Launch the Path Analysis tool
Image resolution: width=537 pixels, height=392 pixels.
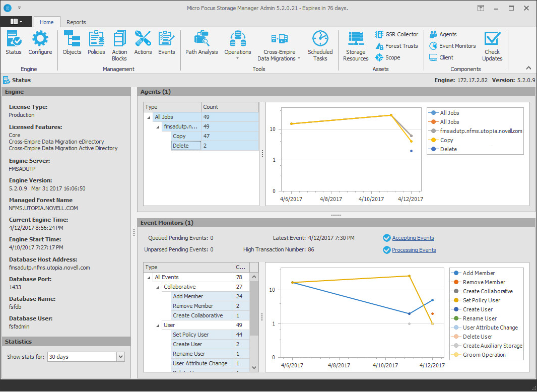[202, 42]
